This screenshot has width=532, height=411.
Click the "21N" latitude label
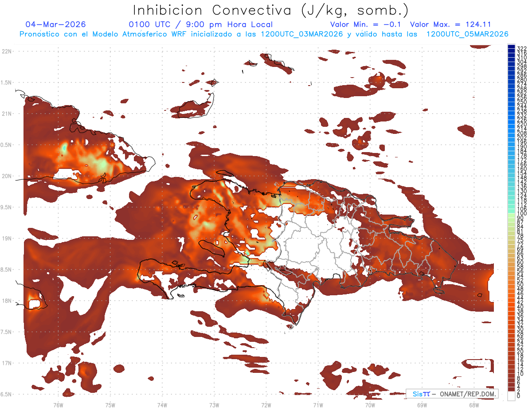tap(7, 114)
